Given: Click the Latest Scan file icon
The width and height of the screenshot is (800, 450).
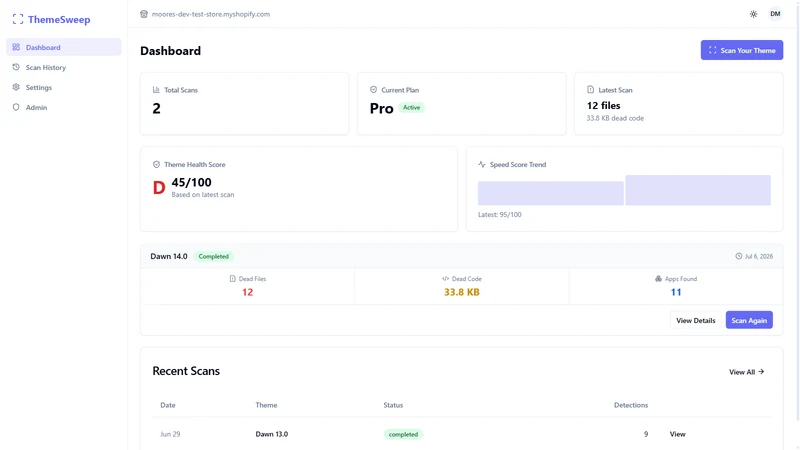Looking at the screenshot, I should tap(590, 90).
